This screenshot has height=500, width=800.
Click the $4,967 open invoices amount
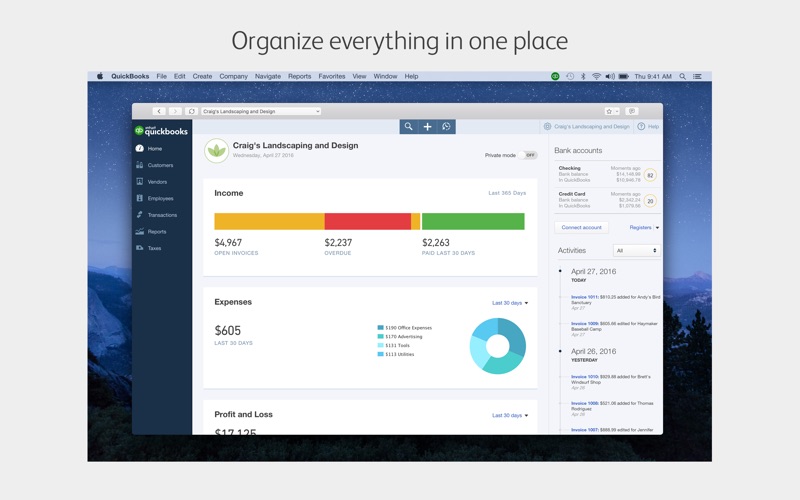228,242
